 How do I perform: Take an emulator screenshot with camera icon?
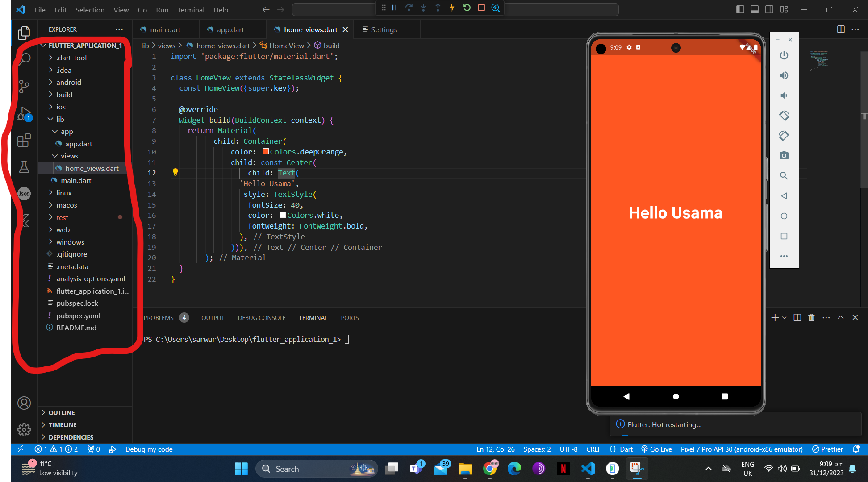784,156
